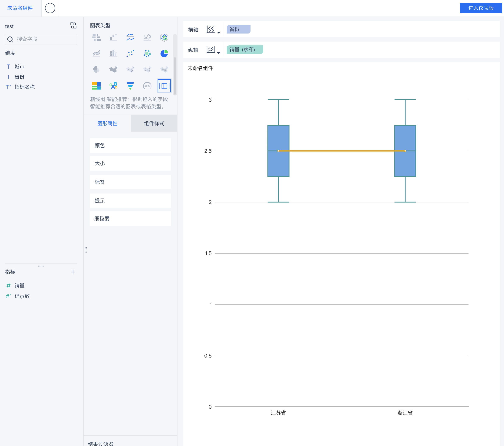Open the 大小 attribute box
The width and height of the screenshot is (504, 446).
[130, 163]
